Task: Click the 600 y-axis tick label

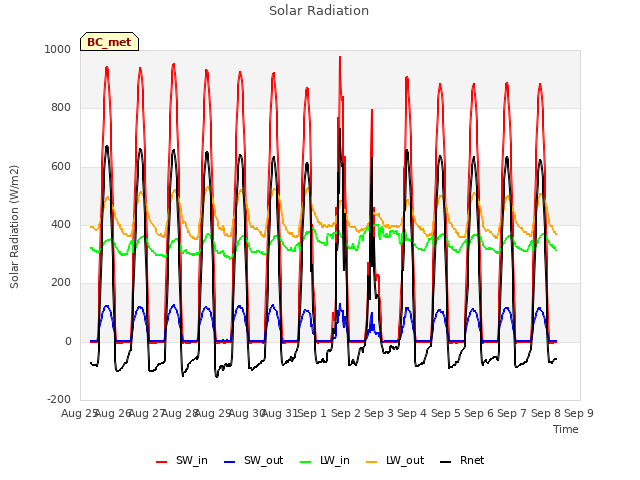Action: click(x=61, y=167)
